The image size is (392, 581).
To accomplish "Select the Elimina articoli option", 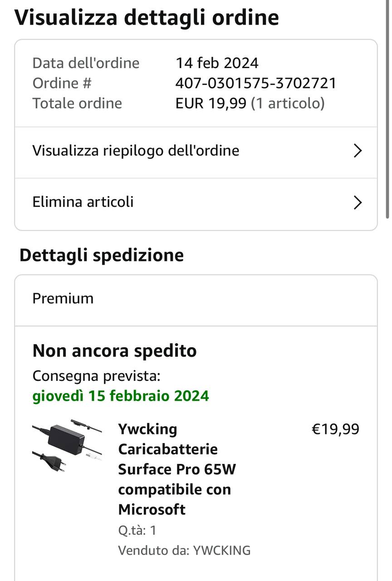I will (83, 202).
